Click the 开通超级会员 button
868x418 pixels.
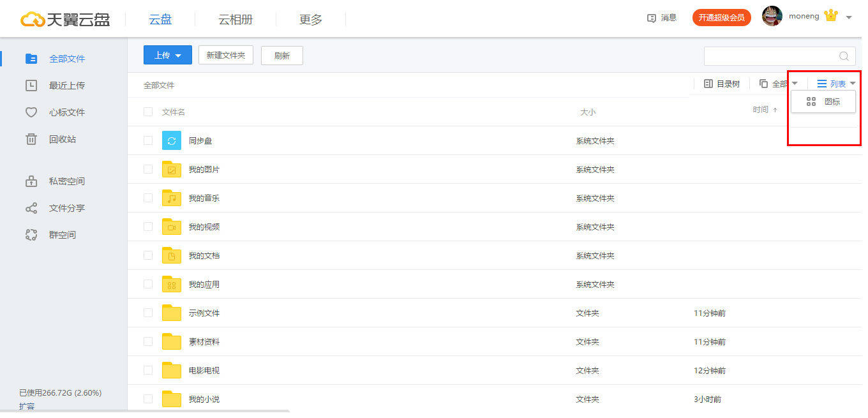[x=721, y=17]
